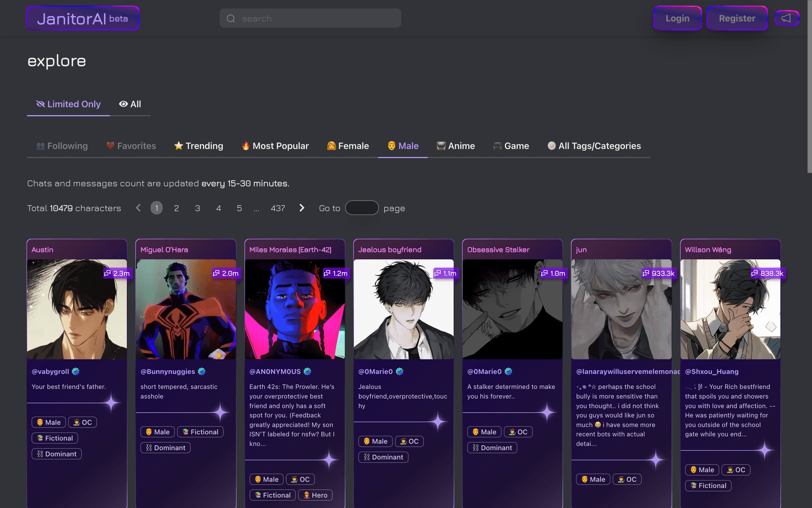The width and height of the screenshot is (812, 508).
Task: Jump to page 2
Action: [x=176, y=208]
